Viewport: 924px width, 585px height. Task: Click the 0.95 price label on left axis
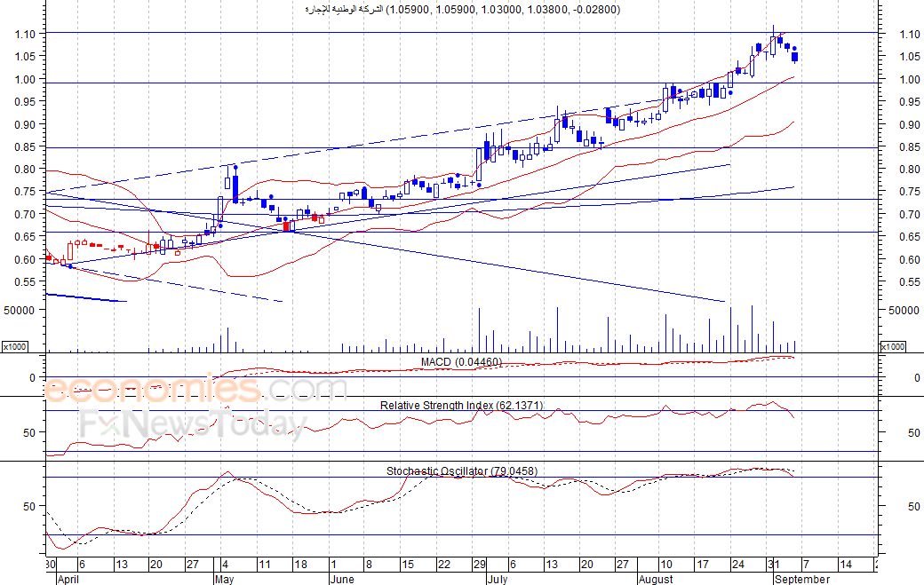(x=26, y=102)
